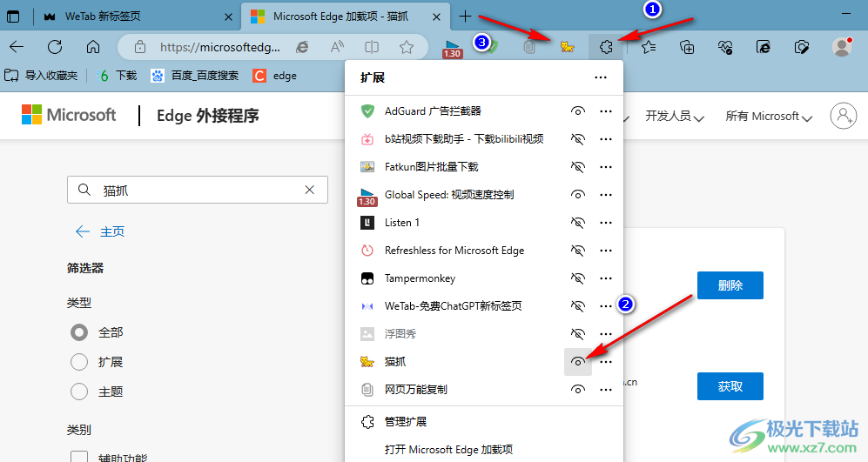Toggle 猫抓 toolbar visibility eye
868x462 pixels.
tap(577, 362)
